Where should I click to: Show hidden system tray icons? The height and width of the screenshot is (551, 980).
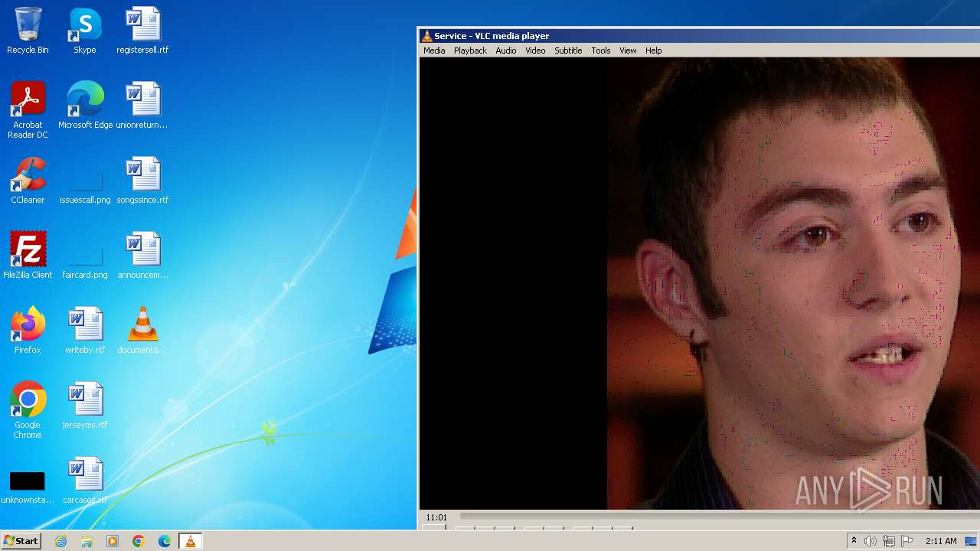[x=854, y=541]
